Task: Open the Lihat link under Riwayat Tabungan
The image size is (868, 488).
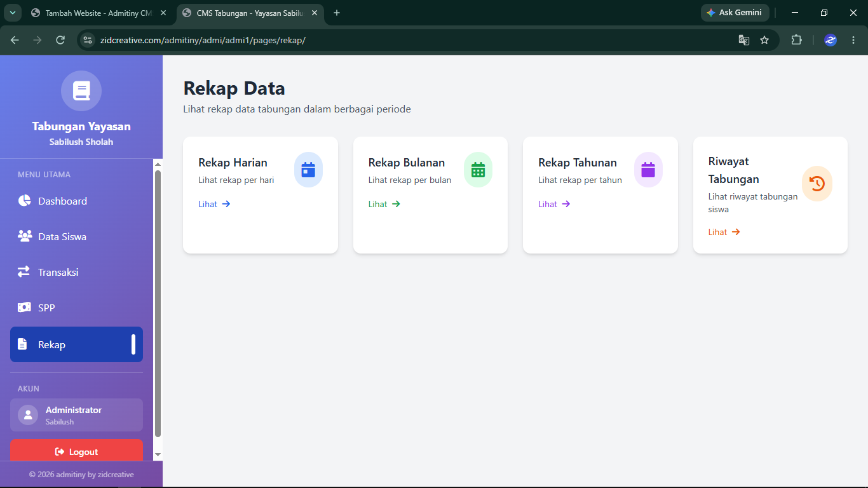Action: click(724, 232)
